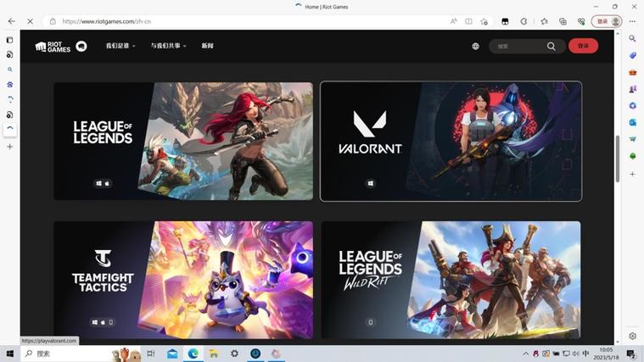Viewport: 644px width, 362px height.
Task: Show hidden system tray icons chevron
Action: coord(526,354)
